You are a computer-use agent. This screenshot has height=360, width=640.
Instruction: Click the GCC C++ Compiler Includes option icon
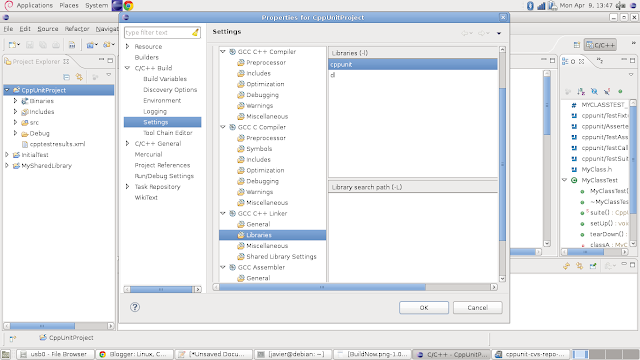241,73
